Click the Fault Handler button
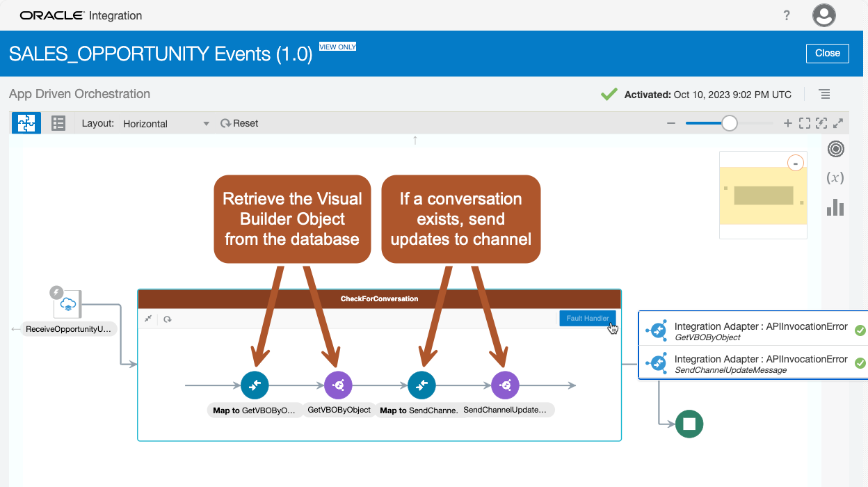The height and width of the screenshot is (487, 868). pyautogui.click(x=587, y=317)
